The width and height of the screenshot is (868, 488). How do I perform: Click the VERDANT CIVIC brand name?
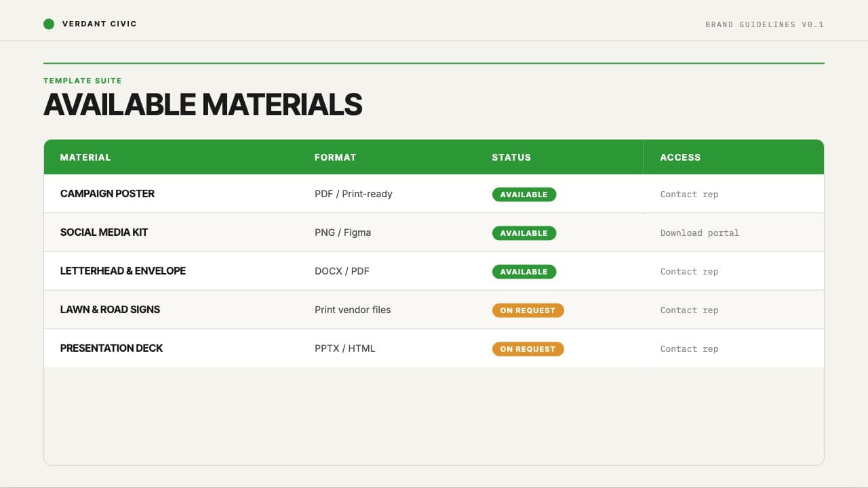coord(100,24)
